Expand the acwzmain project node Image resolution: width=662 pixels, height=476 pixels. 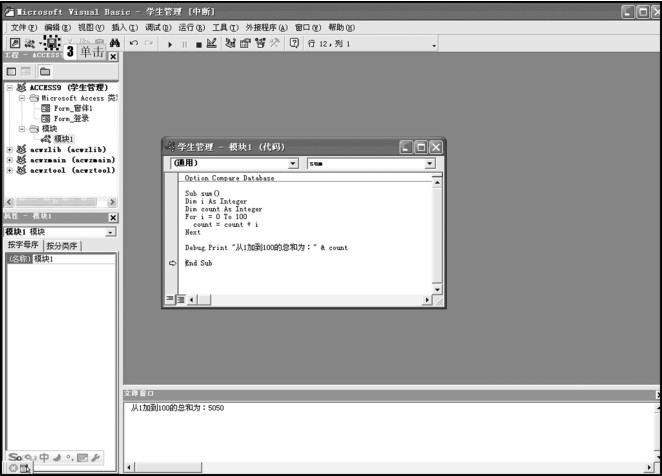pos(10,160)
